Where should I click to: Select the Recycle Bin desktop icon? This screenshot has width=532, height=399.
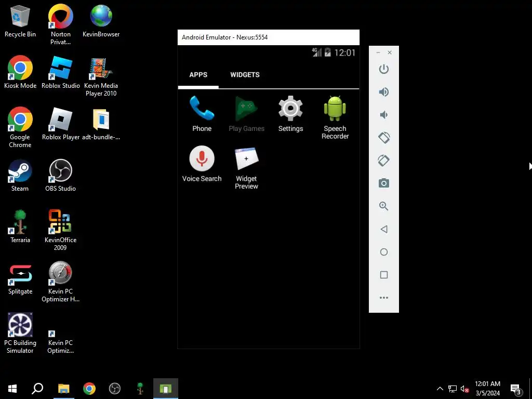pyautogui.click(x=20, y=21)
